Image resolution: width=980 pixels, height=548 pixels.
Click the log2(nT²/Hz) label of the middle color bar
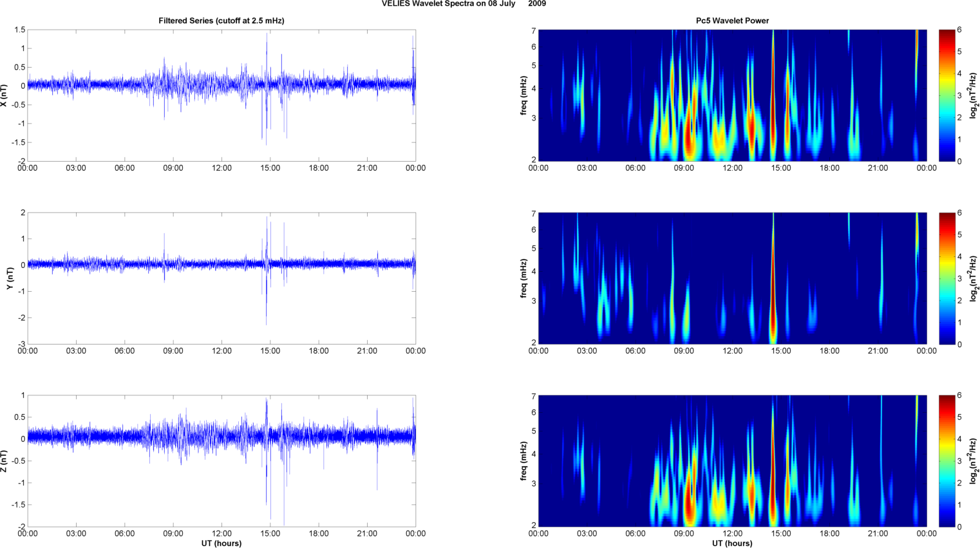(x=974, y=278)
